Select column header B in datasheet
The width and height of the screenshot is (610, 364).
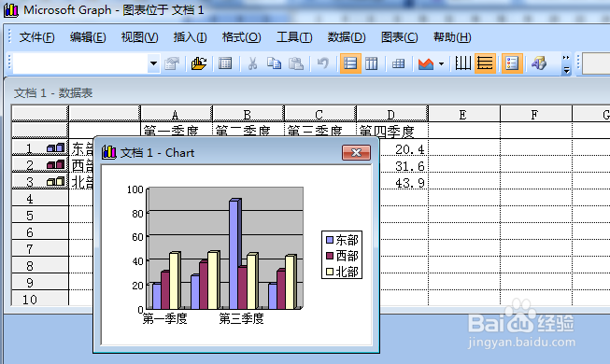248,114
